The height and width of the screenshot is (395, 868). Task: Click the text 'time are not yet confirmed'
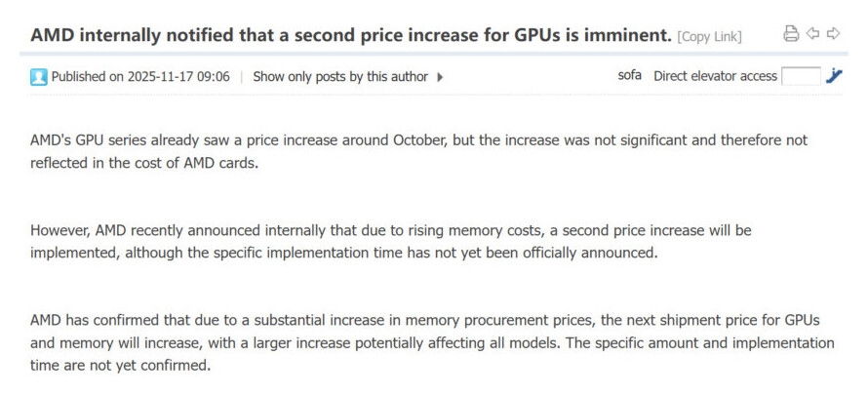(121, 366)
